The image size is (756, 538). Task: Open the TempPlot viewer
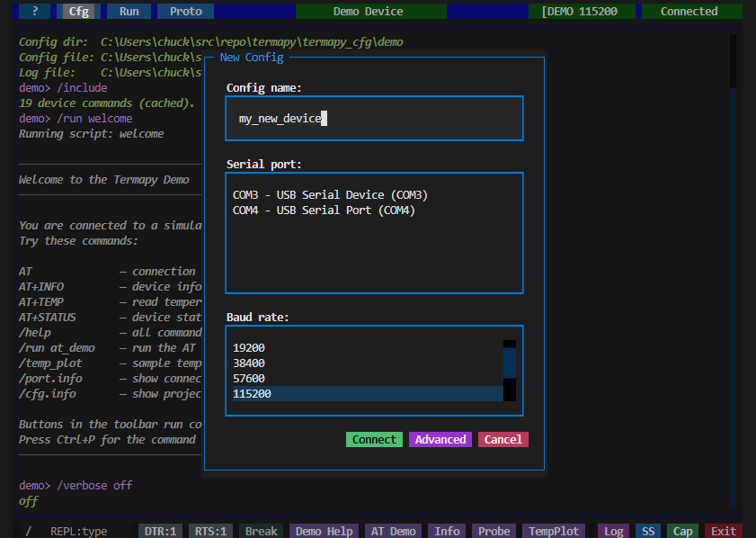pos(554,531)
